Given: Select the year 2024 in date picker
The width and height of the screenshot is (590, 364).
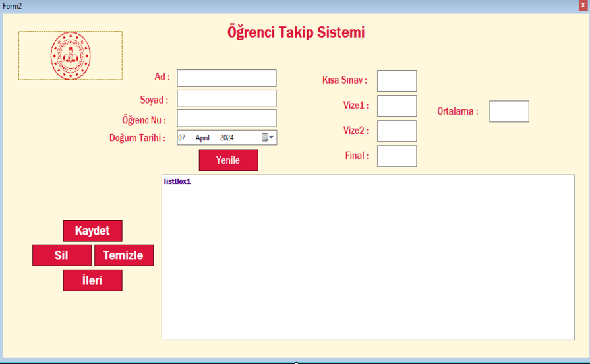Looking at the screenshot, I should click(x=227, y=138).
